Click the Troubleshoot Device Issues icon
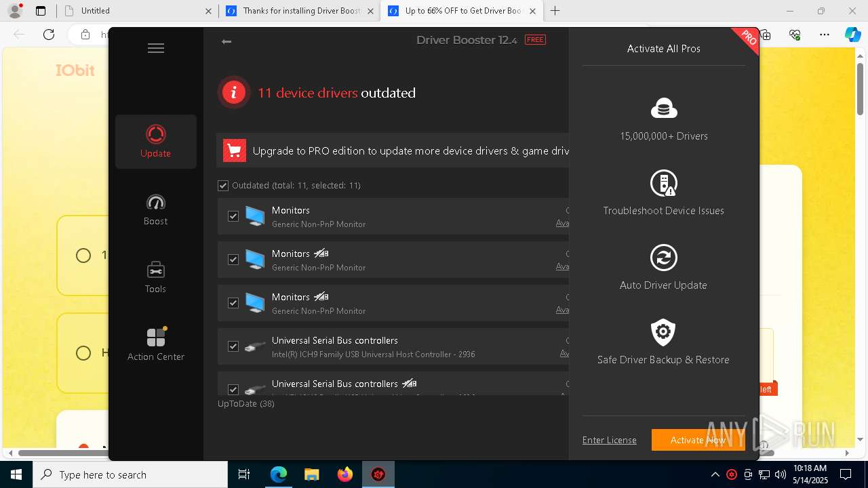868x488 pixels. (664, 183)
